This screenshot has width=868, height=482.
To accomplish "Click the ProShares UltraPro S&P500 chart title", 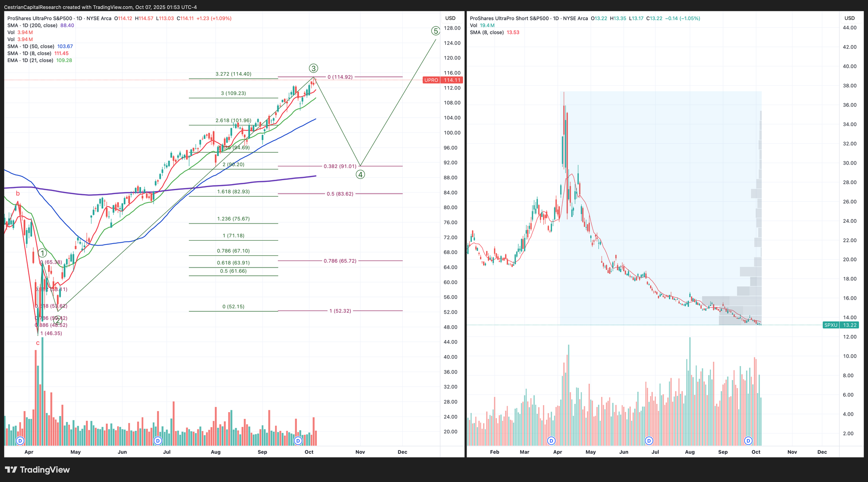I will pyautogui.click(x=39, y=18).
